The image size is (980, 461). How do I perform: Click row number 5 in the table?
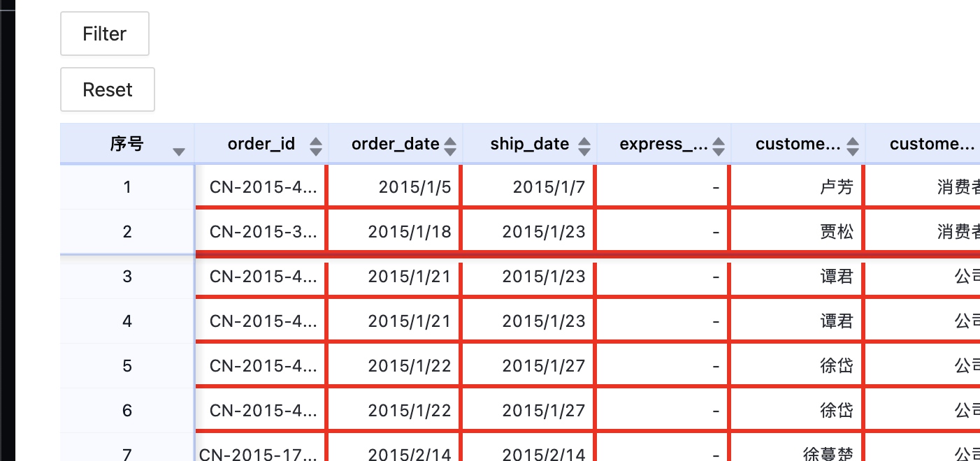coord(127,365)
